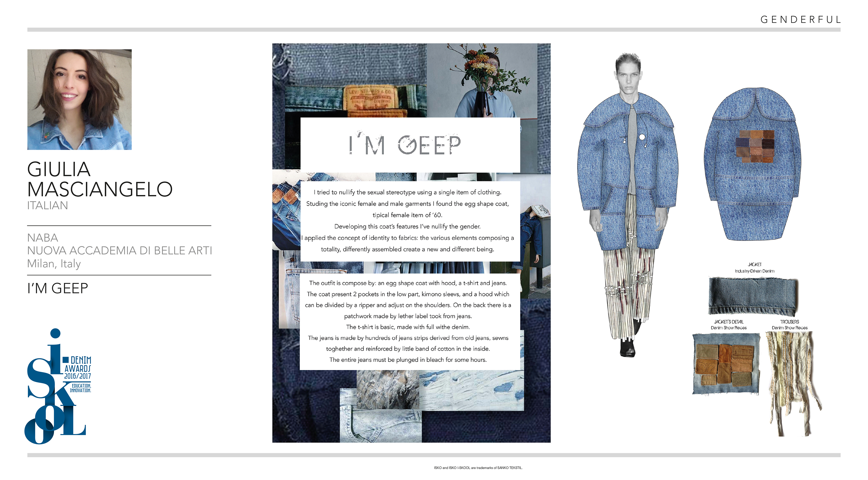Click the I'M GEEP title banner
The image size is (868, 480).
pos(410,145)
